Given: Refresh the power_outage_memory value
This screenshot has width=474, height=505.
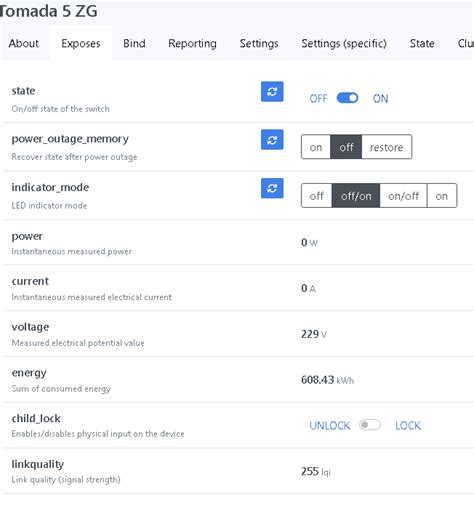Looking at the screenshot, I should [x=272, y=140].
